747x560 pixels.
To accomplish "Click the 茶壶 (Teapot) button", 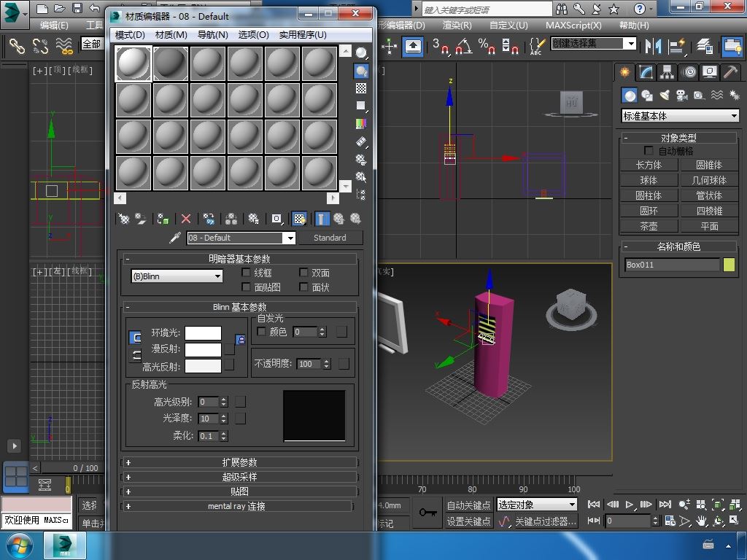I will (x=649, y=226).
